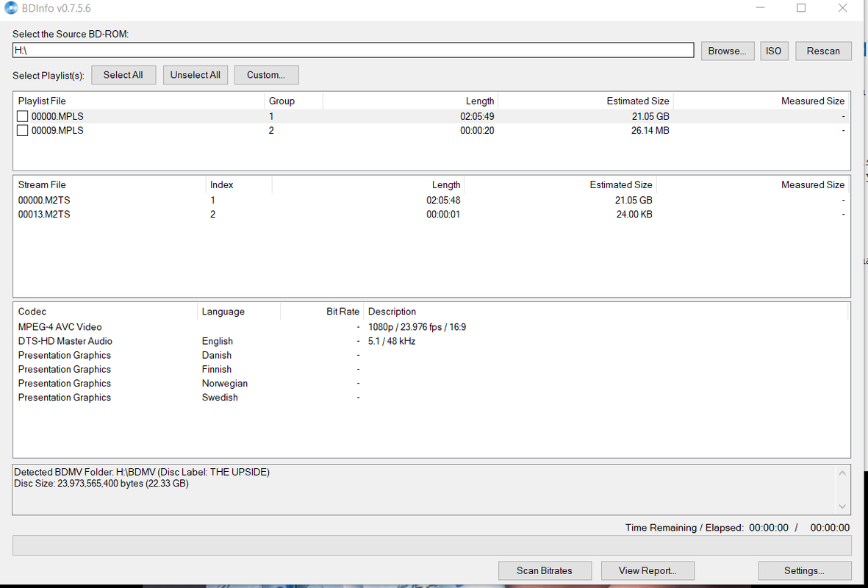Sort by Stream File column header
868x588 pixels.
coord(110,184)
